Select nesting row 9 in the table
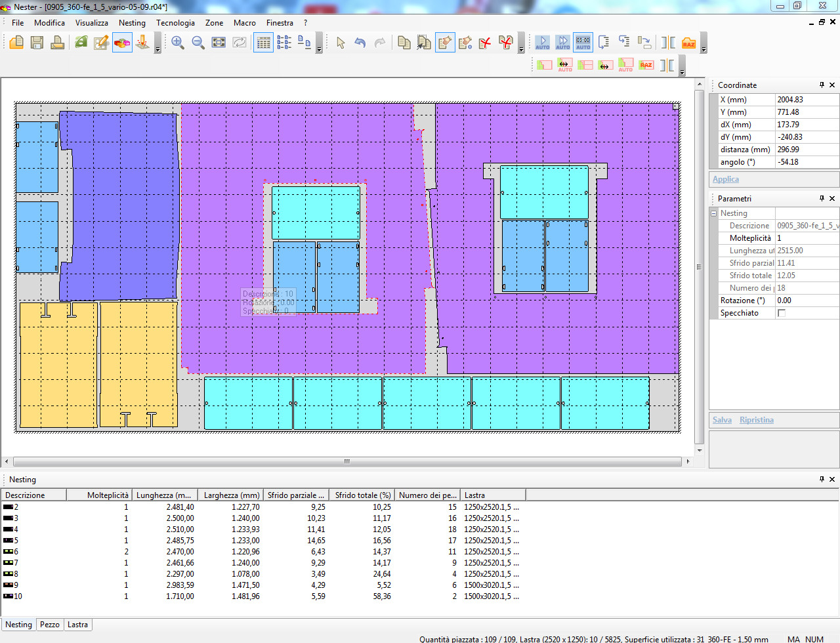This screenshot has height=643, width=840. click(262, 585)
